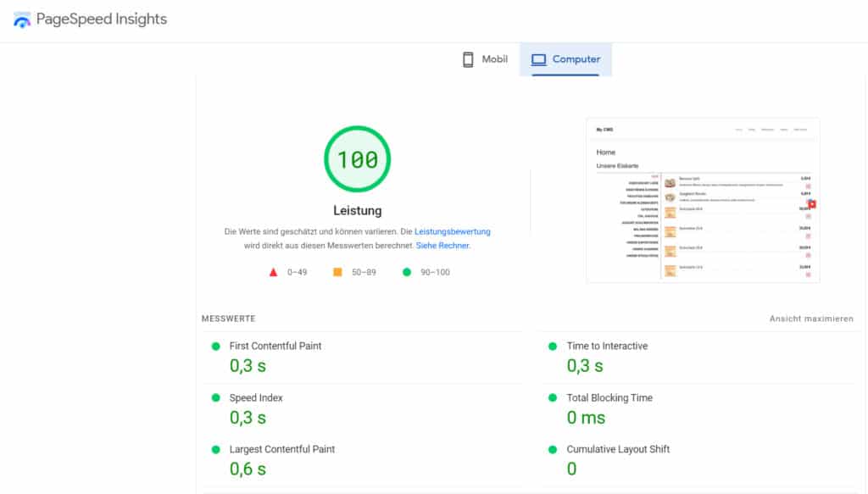The height and width of the screenshot is (494, 868).
Task: Select the Total Blocking Time label
Action: pyautogui.click(x=609, y=397)
